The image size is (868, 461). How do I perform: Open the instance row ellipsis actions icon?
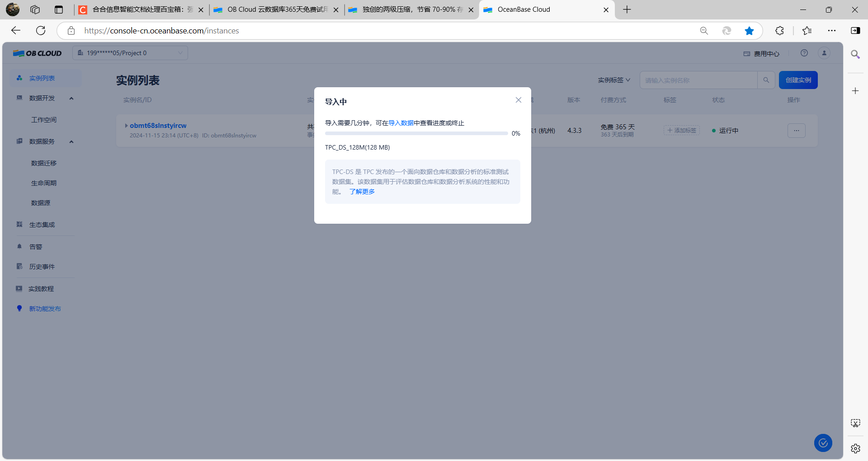point(796,130)
